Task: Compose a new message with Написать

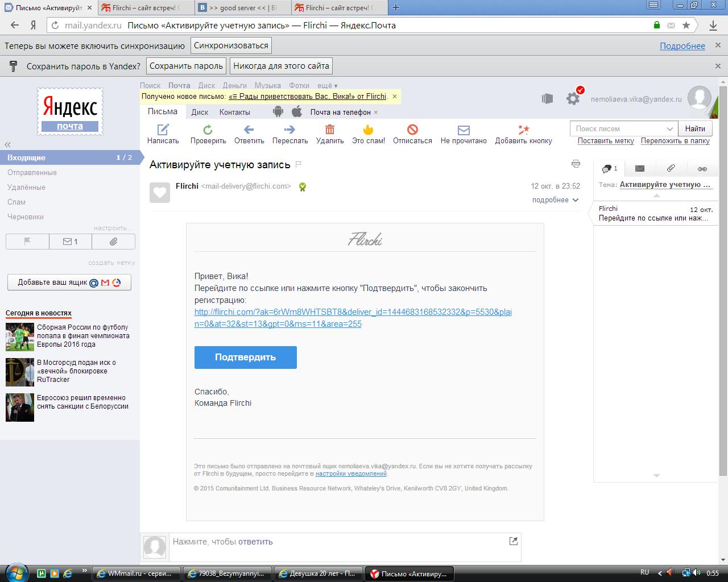Action: 163,135
